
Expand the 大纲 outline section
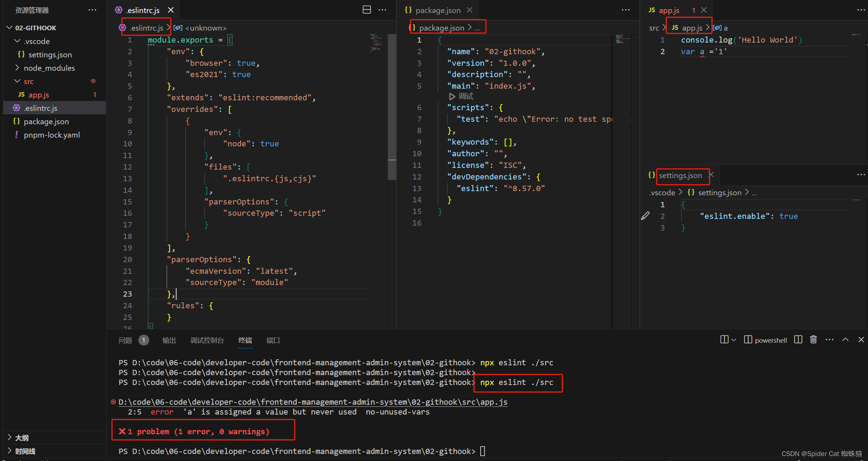pos(10,437)
